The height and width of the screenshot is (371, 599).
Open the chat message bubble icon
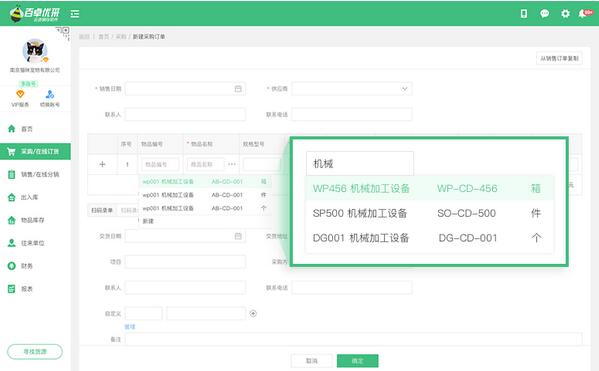click(x=544, y=14)
